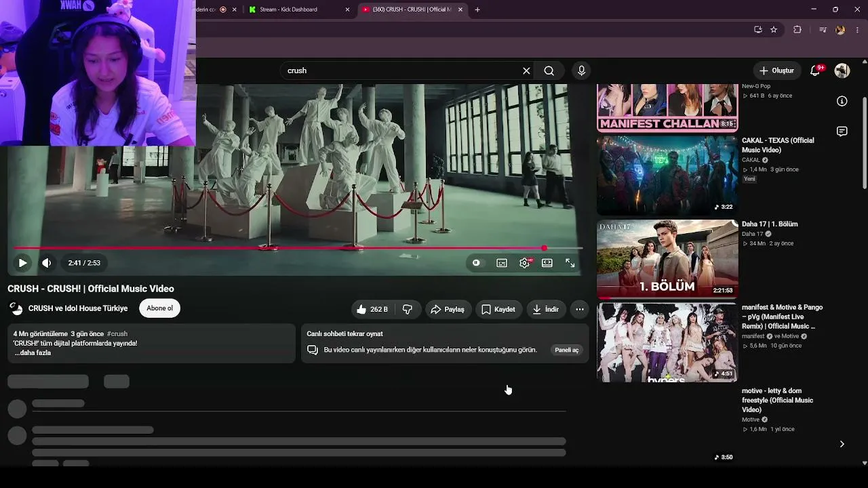Open the New-G Pop channel name
Image resolution: width=868 pixels, height=488 pixels.
point(756,86)
